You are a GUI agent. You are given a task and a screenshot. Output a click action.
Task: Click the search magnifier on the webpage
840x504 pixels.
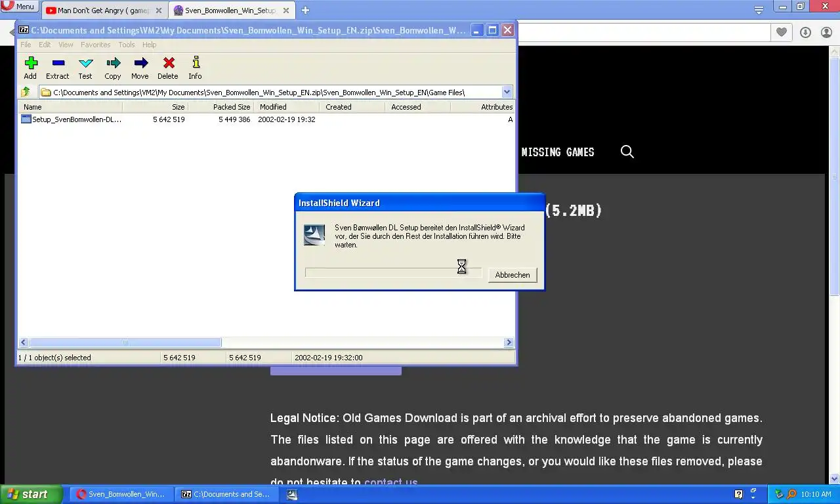click(627, 152)
